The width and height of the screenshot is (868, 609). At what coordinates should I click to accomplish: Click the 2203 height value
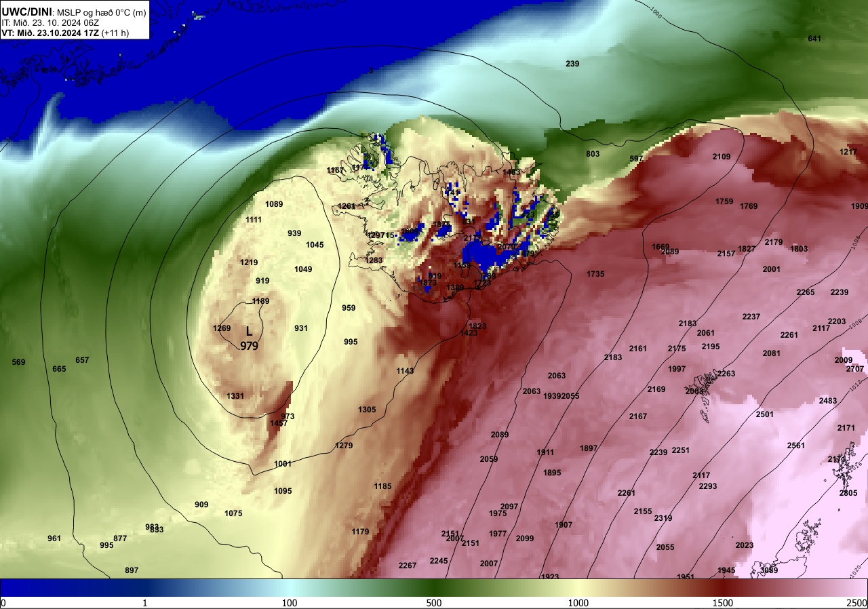[x=837, y=321]
